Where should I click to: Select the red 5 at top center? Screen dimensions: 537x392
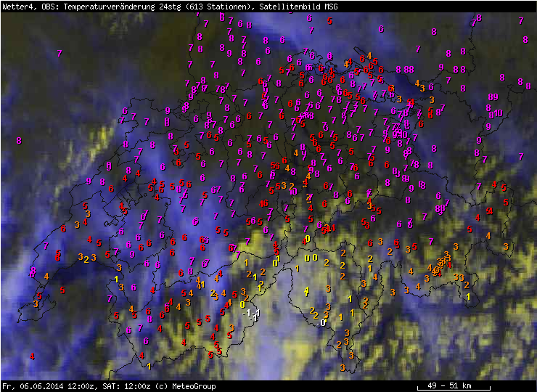tap(330, 20)
